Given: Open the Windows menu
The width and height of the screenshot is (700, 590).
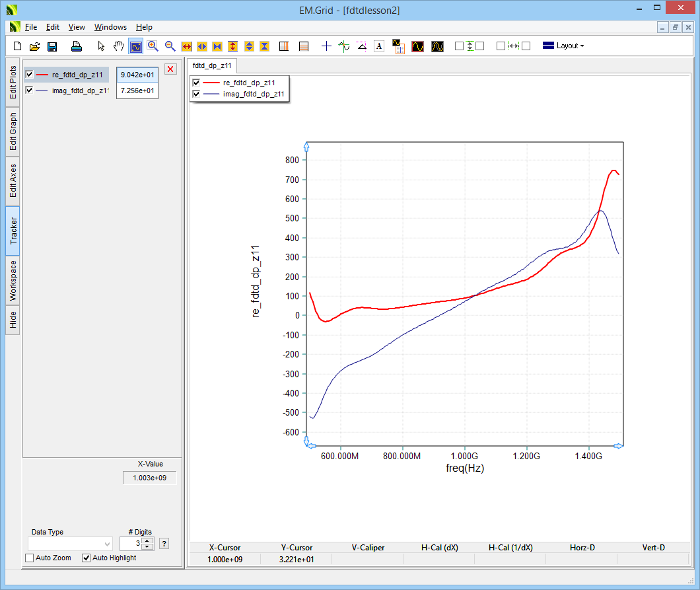Looking at the screenshot, I should [110, 27].
